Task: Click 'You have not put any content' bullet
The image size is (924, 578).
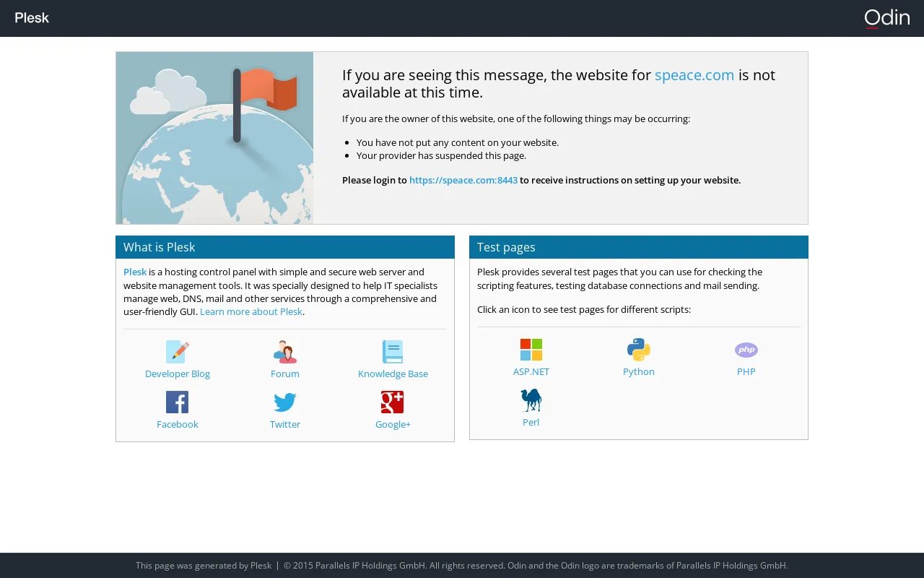Action: pos(458,143)
